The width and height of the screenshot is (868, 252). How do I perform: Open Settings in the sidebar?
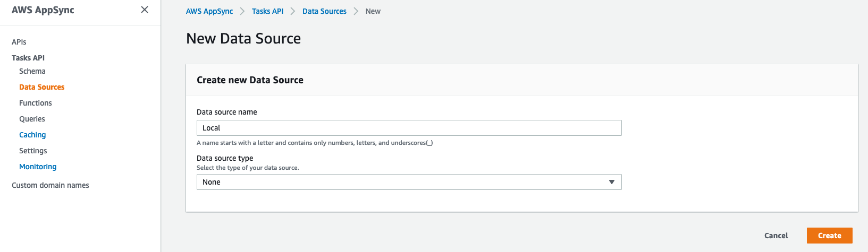(33, 151)
